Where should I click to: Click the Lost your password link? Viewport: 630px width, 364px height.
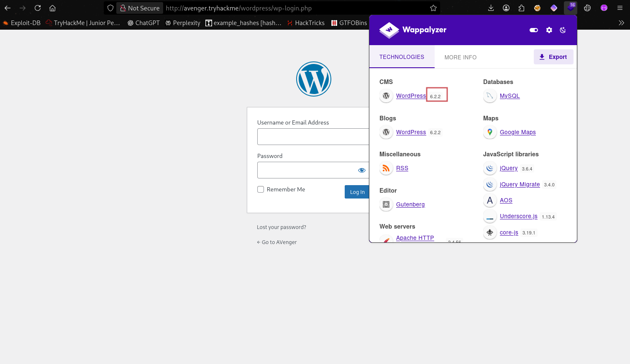[281, 227]
